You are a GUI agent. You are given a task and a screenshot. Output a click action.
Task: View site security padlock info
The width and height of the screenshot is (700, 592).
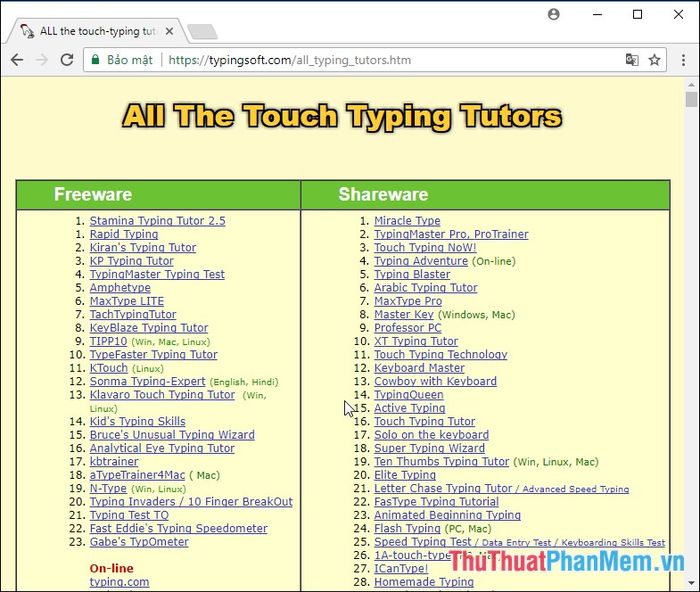[95, 59]
